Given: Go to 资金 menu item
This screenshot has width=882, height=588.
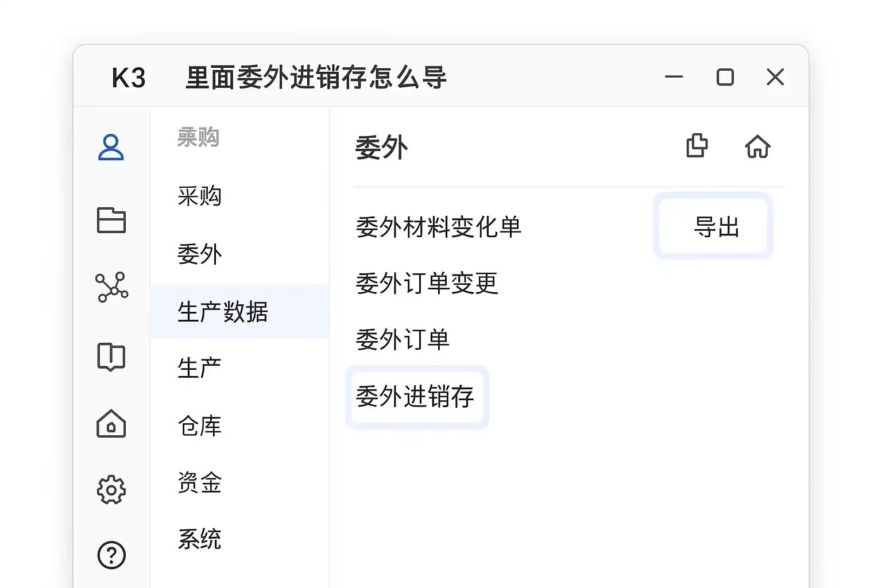Looking at the screenshot, I should [x=199, y=482].
